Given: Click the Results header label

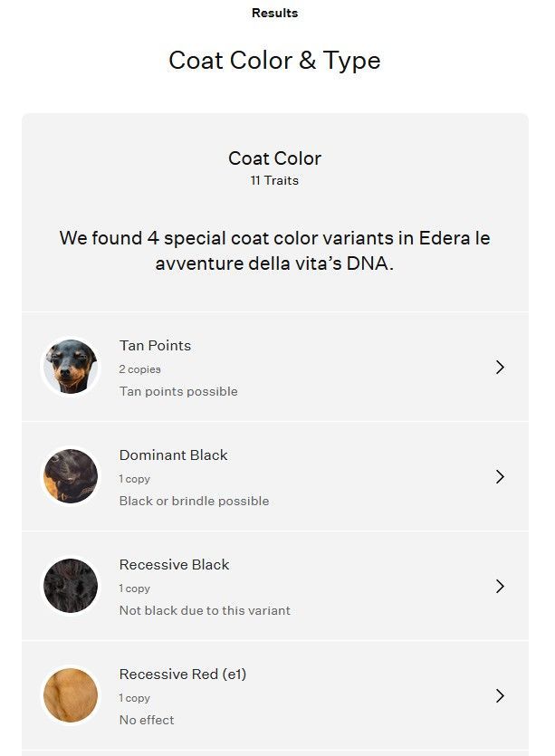Looking at the screenshot, I should 274,14.
